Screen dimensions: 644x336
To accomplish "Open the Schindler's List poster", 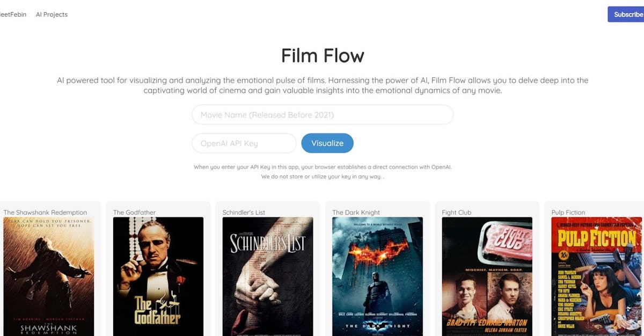I will (268, 276).
